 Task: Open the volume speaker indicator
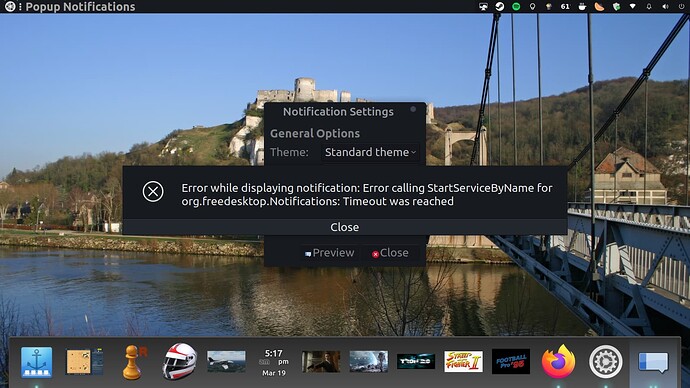tap(665, 7)
